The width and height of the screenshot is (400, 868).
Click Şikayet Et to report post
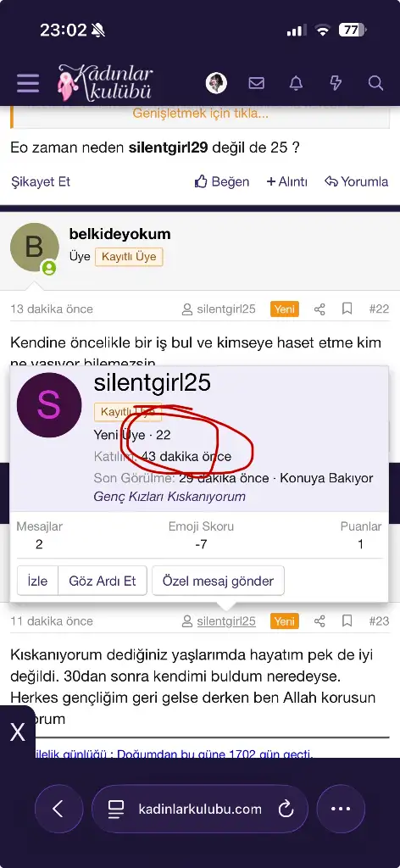pyautogui.click(x=41, y=181)
